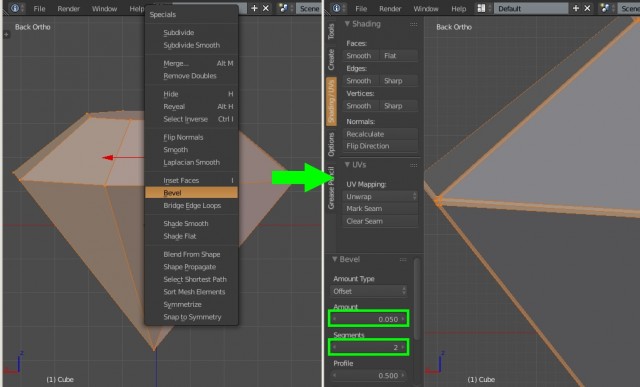Open Render menu in left window
This screenshot has height=387, width=640.
[69, 9]
